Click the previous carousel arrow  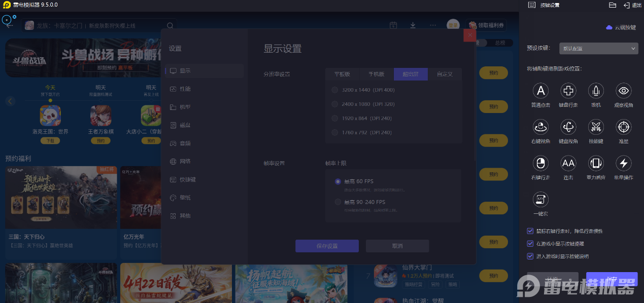10,101
